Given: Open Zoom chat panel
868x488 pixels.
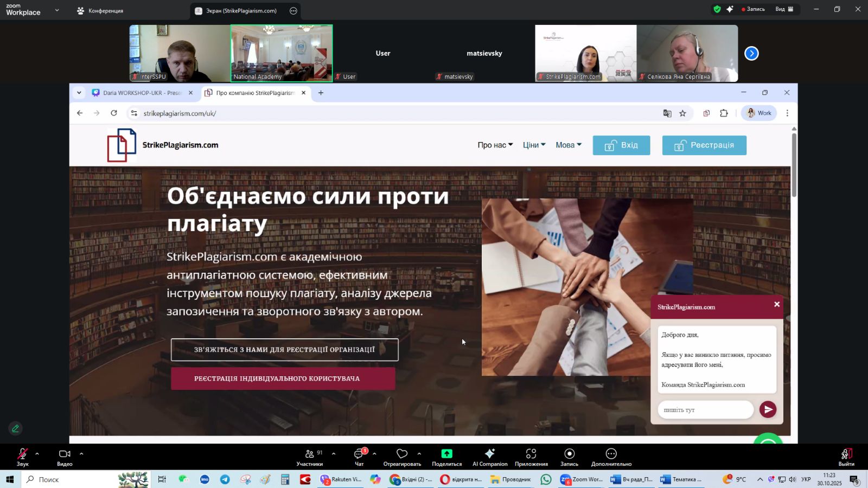Looking at the screenshot, I should 359,457.
